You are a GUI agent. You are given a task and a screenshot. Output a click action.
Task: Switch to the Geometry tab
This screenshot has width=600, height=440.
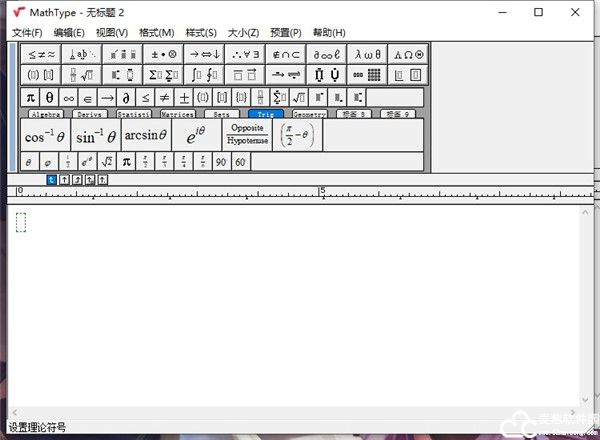(x=309, y=115)
